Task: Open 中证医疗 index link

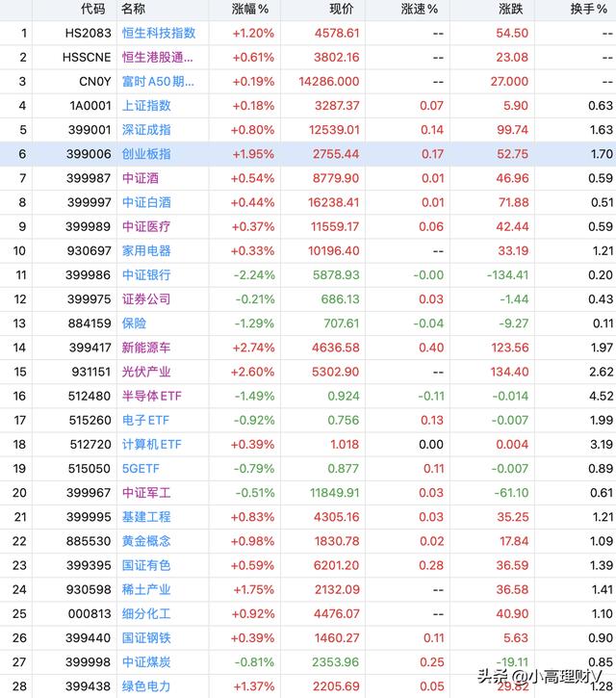Action: point(146,226)
